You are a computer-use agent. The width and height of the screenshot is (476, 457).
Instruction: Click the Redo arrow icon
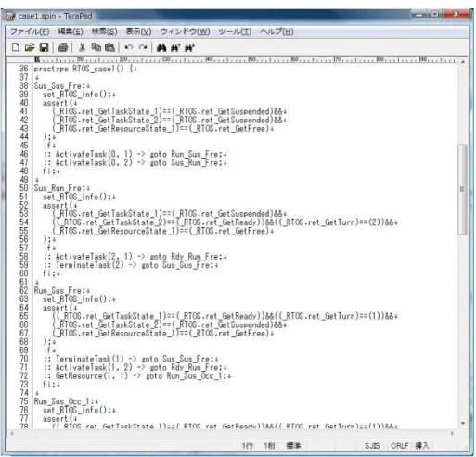pos(143,47)
